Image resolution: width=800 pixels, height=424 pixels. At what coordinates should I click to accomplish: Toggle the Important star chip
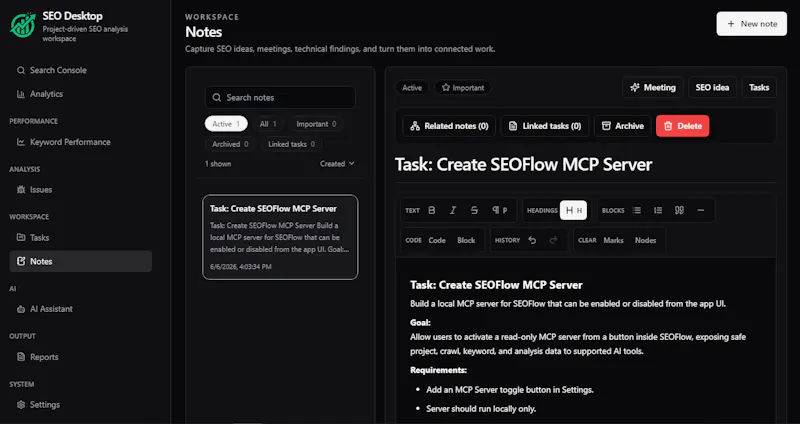tap(463, 88)
